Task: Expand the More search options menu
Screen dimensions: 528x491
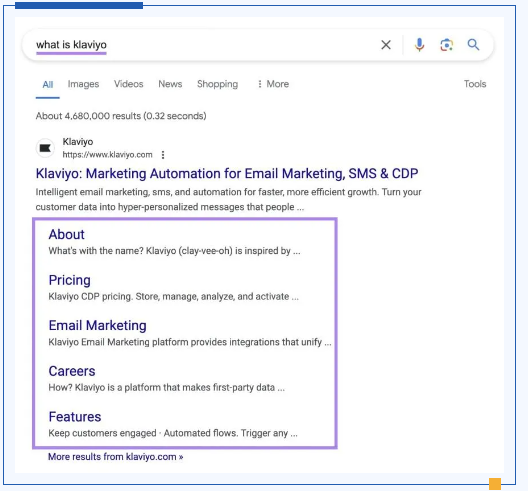Action: 273,84
